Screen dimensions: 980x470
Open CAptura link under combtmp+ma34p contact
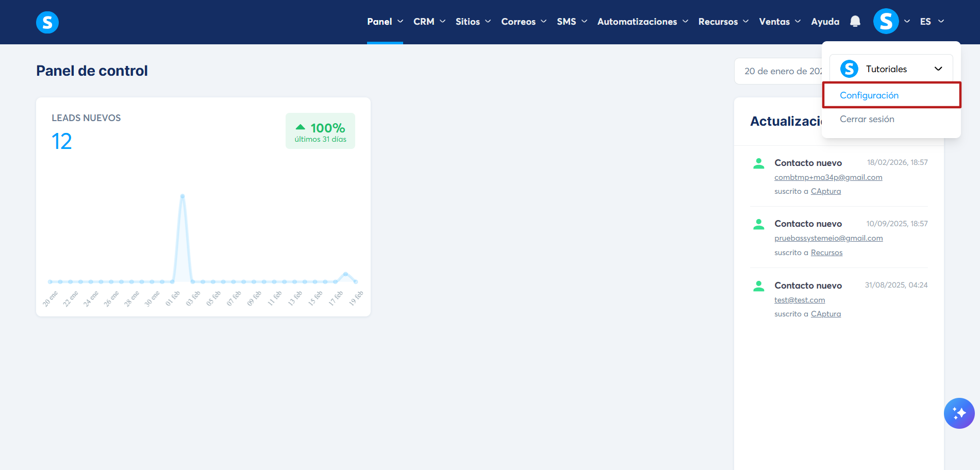tap(825, 191)
